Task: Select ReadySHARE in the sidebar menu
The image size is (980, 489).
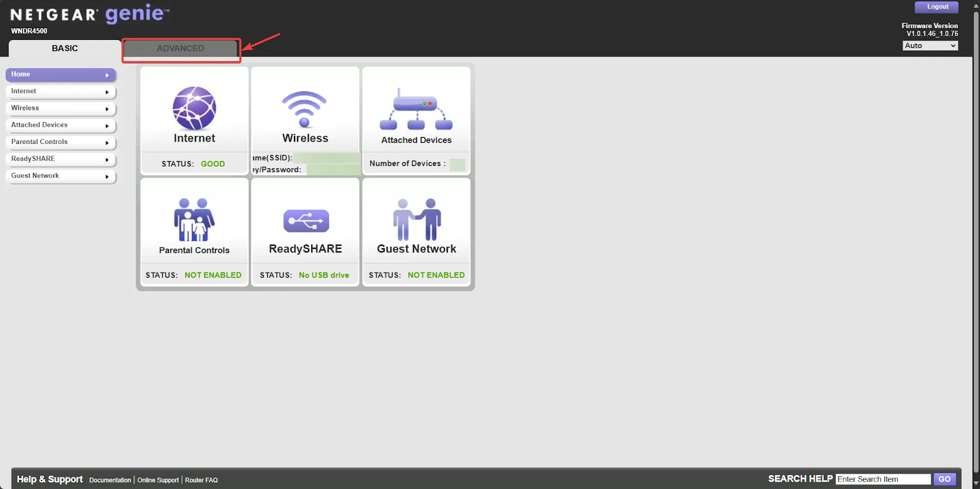Action: 61,159
